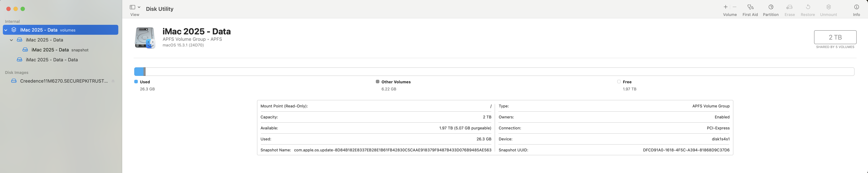Click the Disk Images sidebar section header

(16, 73)
